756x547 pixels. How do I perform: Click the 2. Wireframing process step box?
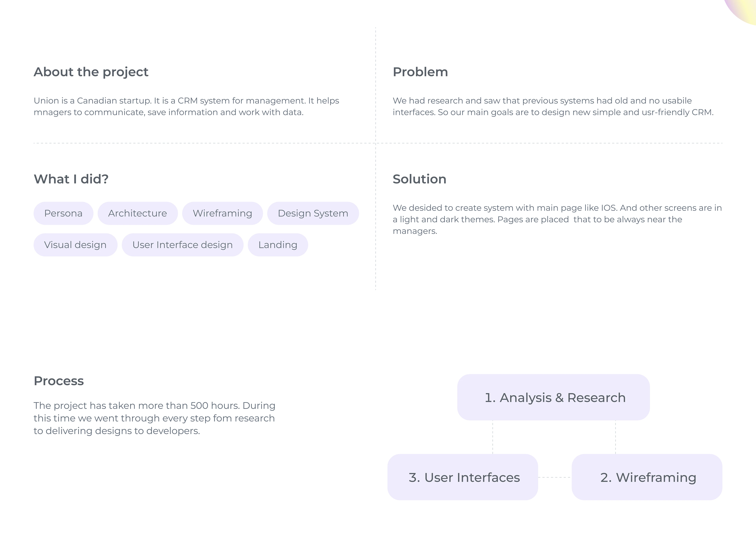647,477
